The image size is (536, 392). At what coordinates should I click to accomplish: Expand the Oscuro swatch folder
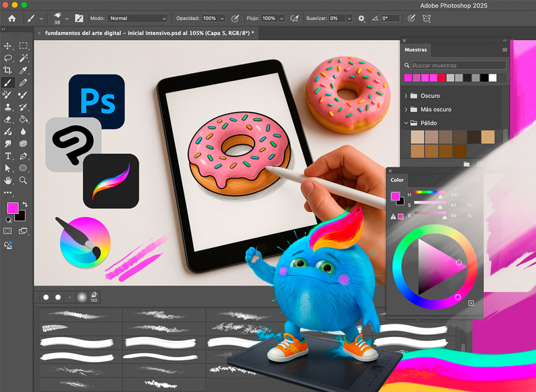(406, 96)
